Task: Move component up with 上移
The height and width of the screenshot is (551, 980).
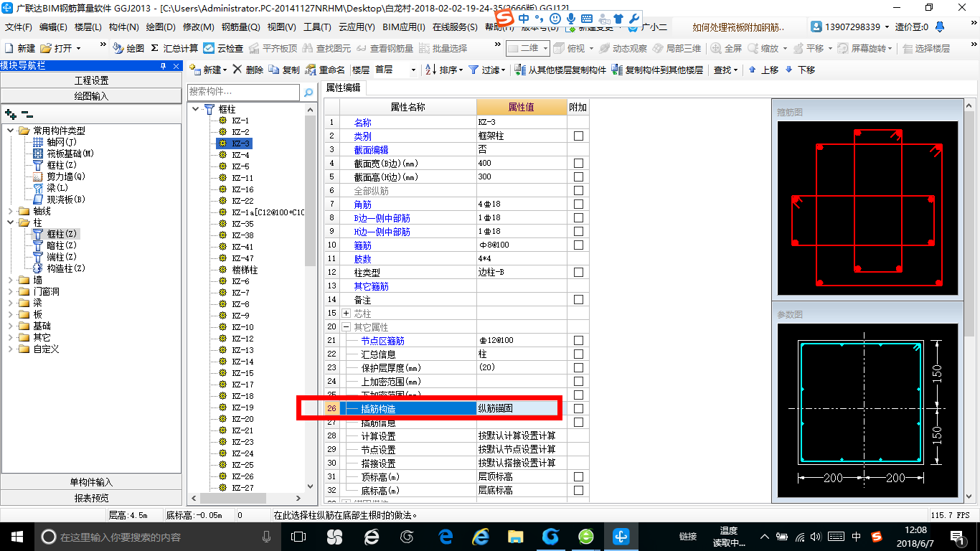Action: click(x=763, y=70)
